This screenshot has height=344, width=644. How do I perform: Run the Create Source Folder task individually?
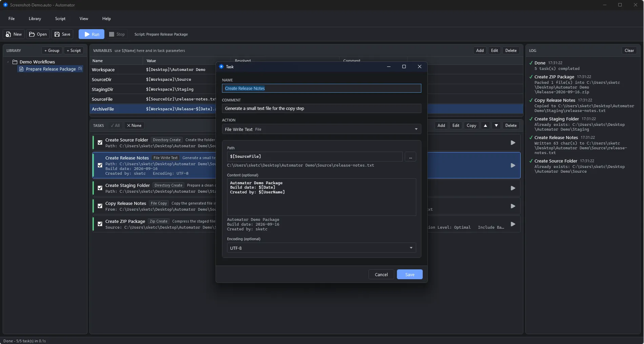(513, 143)
